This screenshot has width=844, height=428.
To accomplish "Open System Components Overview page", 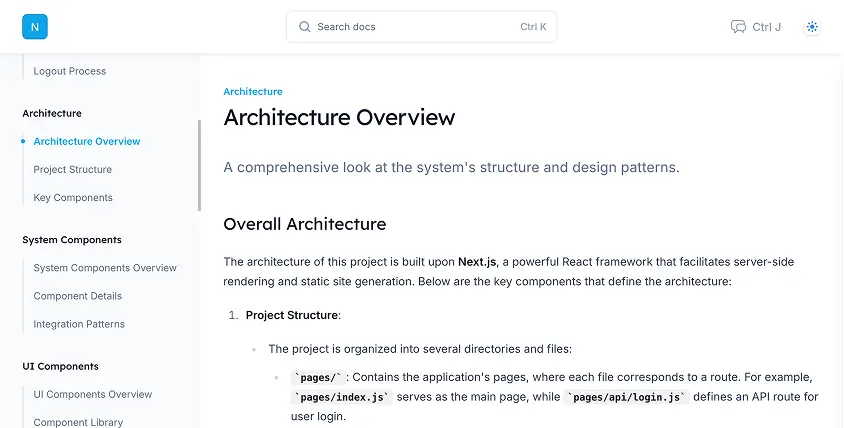I will point(105,268).
